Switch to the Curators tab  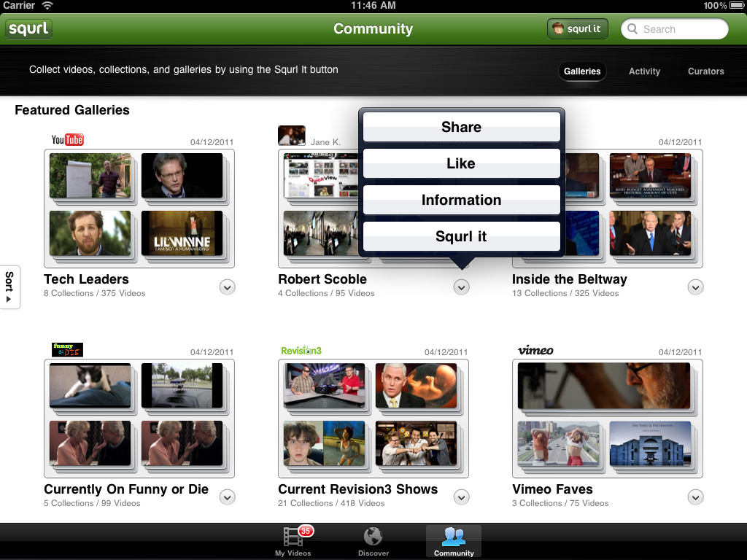705,71
